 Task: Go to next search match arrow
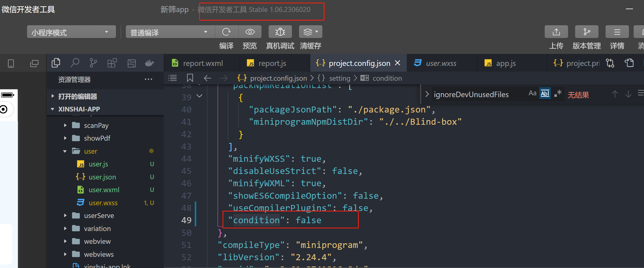(x=628, y=94)
